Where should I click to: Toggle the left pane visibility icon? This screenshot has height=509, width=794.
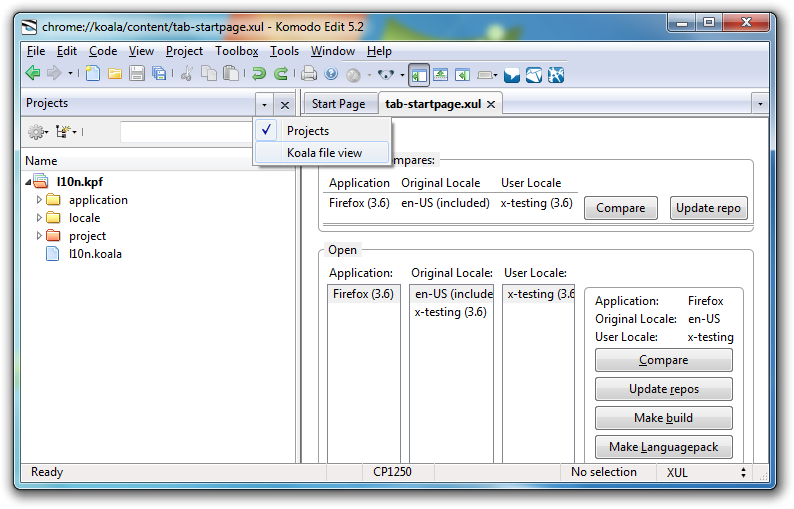[419, 75]
